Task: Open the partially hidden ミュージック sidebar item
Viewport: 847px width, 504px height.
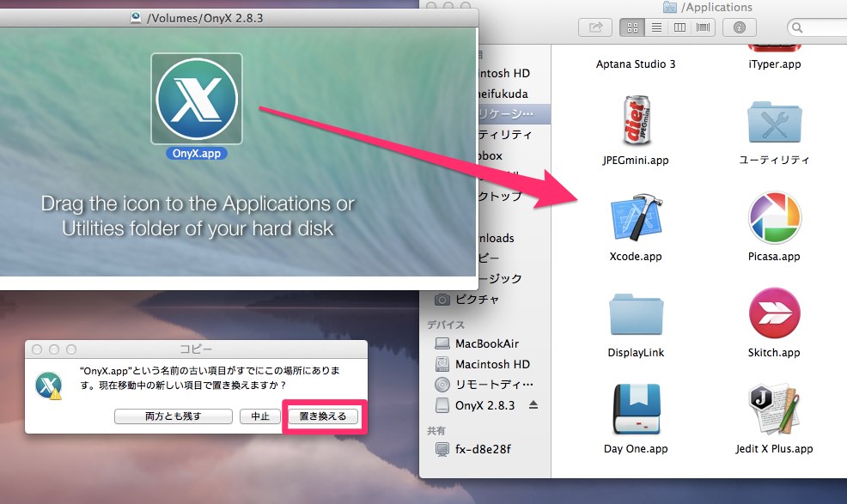Action: click(x=501, y=278)
